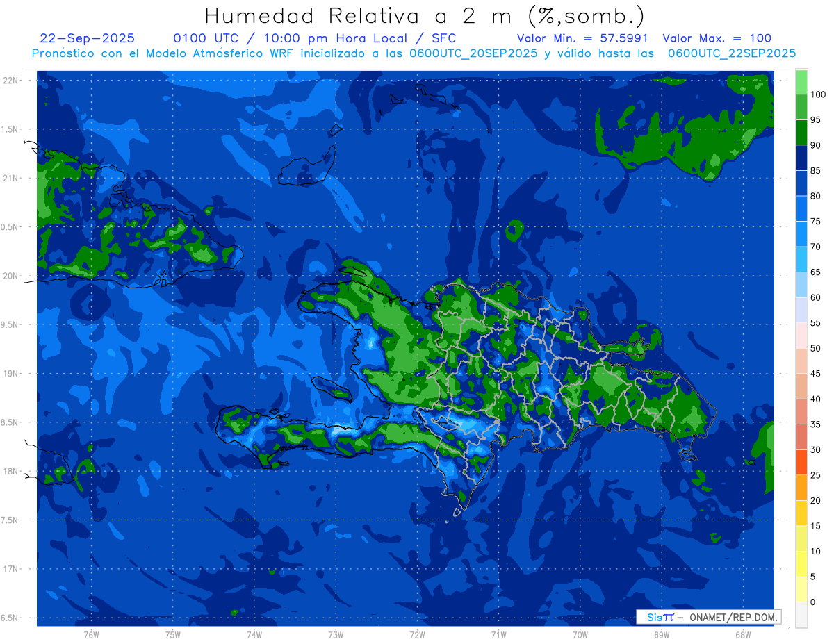Click the legend swatch between 80 and 75
834x644 pixels.
pyautogui.click(x=801, y=208)
